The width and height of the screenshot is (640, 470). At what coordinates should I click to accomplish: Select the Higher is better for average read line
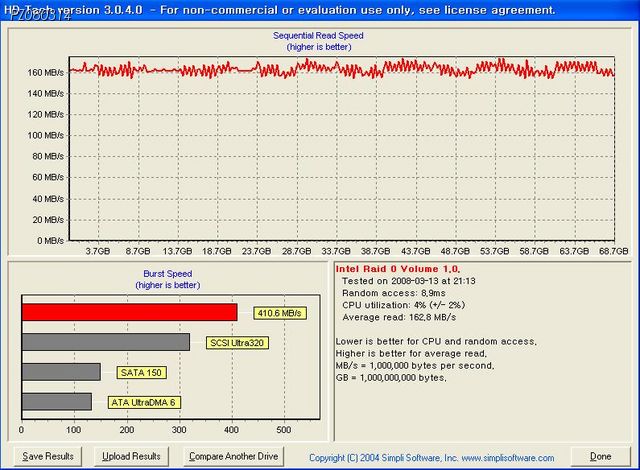[411, 353]
